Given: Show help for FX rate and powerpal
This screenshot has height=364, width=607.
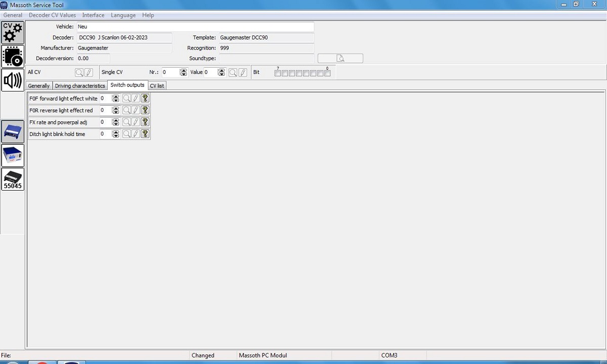Looking at the screenshot, I should click(x=145, y=122).
